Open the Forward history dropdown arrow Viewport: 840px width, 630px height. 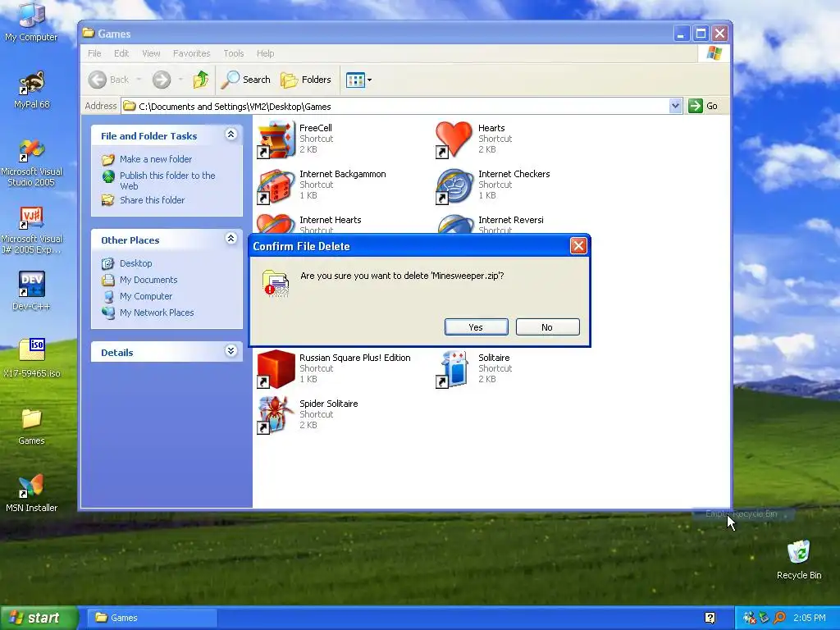180,80
